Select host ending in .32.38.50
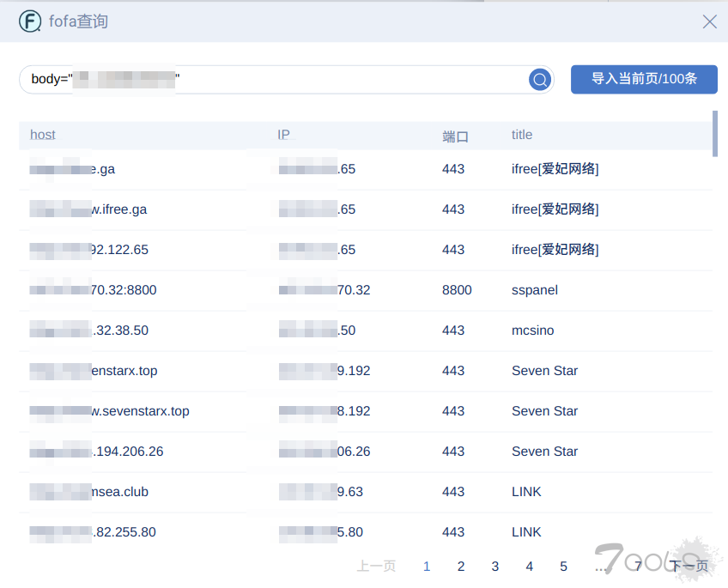728x588 pixels. (x=88, y=330)
